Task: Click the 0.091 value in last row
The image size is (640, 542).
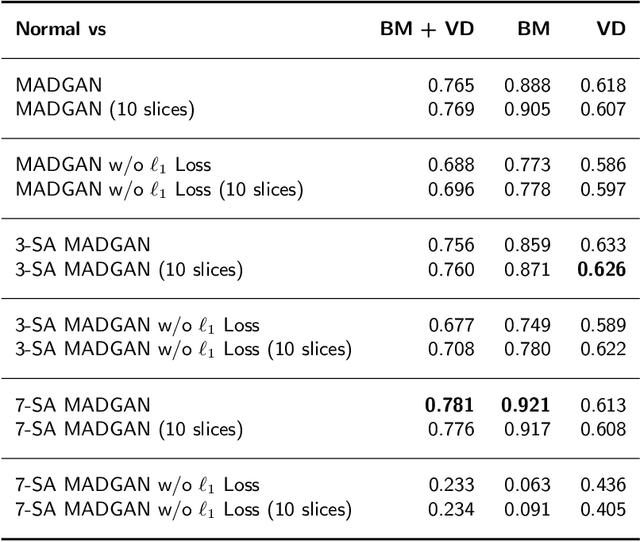Action: tap(527, 509)
